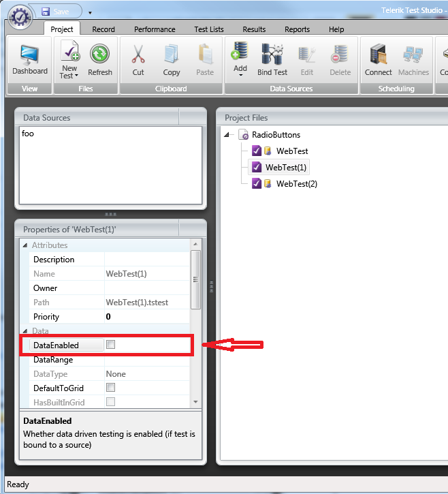Viewport: 448px width, 494px height.
Task: Refresh the project files
Action: (100, 60)
